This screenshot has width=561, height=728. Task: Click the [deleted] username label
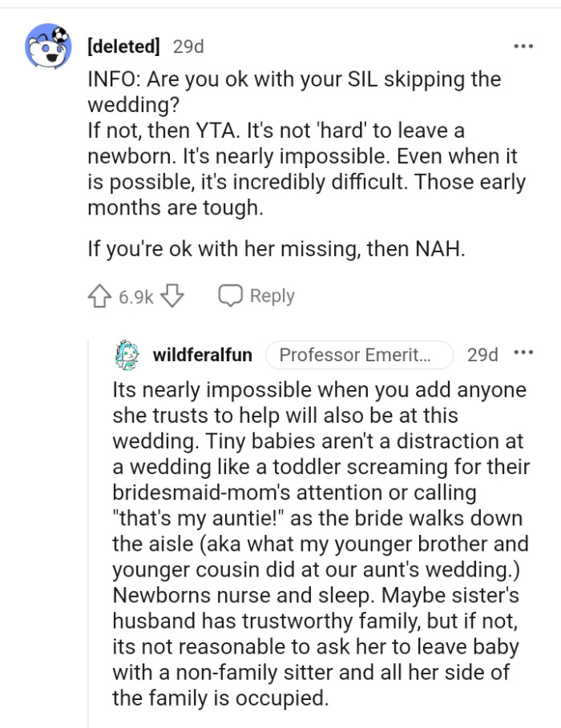click(x=124, y=46)
